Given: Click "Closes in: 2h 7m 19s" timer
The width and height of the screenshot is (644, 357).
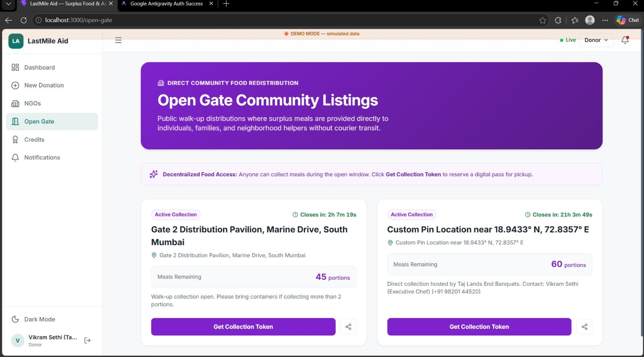Looking at the screenshot, I should coord(324,215).
